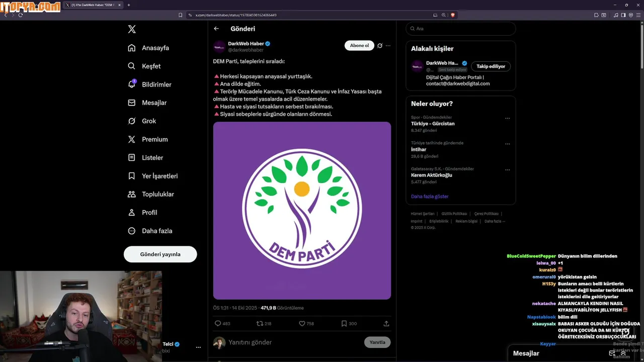This screenshot has height=362, width=644.
Task: Expand Daha fazla footer links
Action: pyautogui.click(x=495, y=221)
